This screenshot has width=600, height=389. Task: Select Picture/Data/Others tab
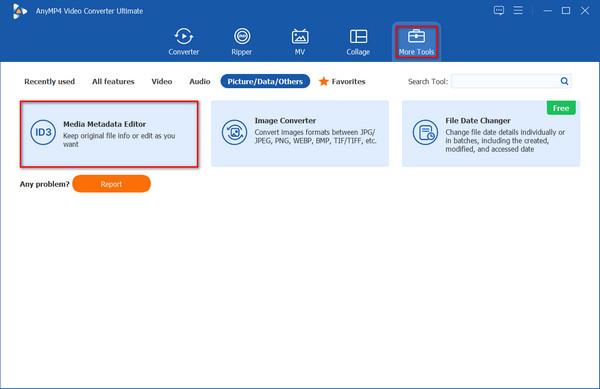265,81
